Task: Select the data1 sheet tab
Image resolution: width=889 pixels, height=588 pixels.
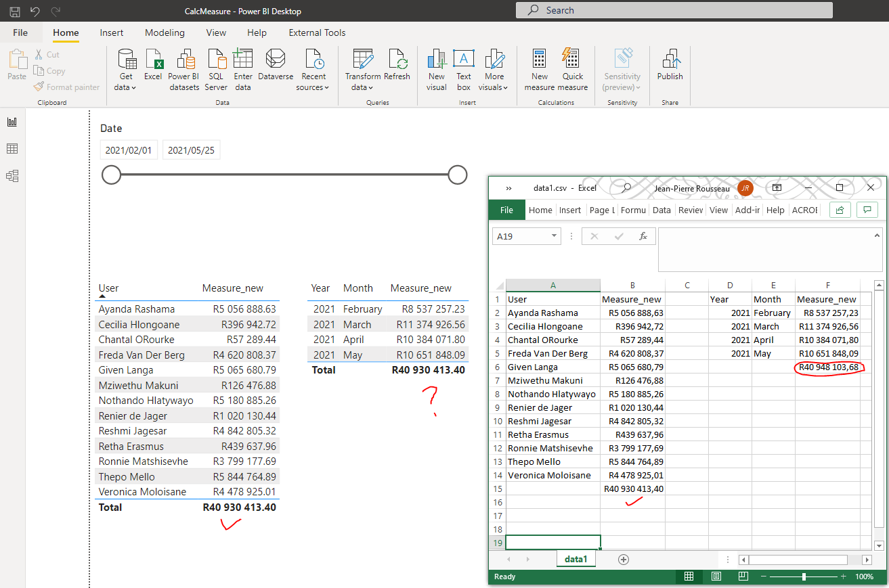Action: (576, 560)
